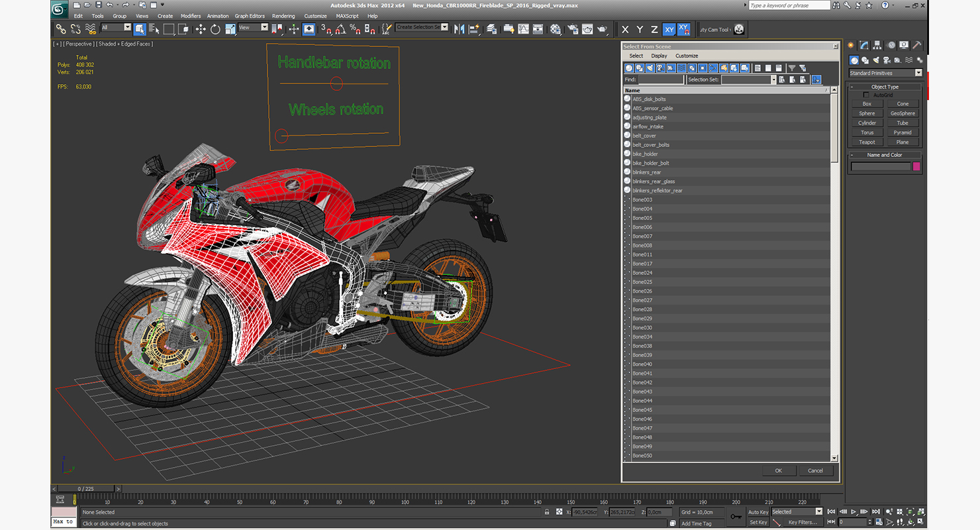Viewport: 980px width, 530px height.
Task: Open the Motion command panel tab
Action: point(891,45)
